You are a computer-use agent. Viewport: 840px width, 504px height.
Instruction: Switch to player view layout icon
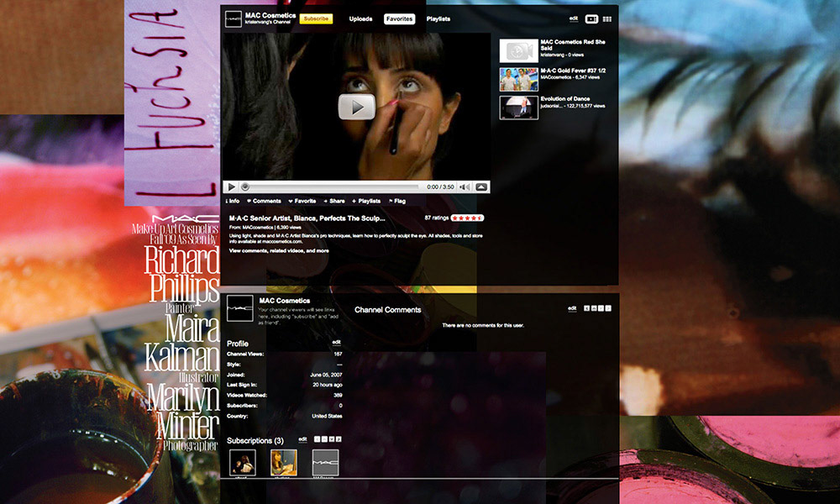tap(591, 18)
